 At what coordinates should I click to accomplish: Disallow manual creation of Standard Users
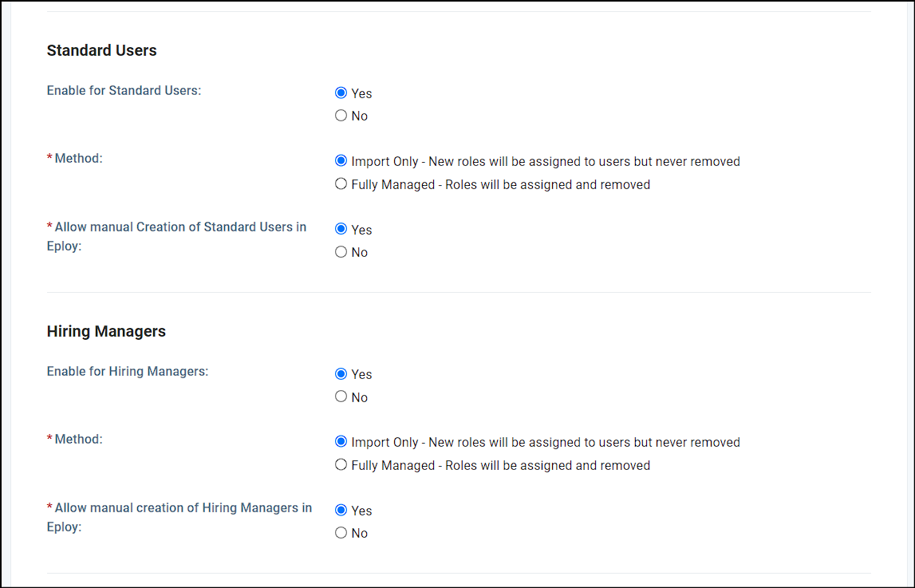(x=341, y=251)
